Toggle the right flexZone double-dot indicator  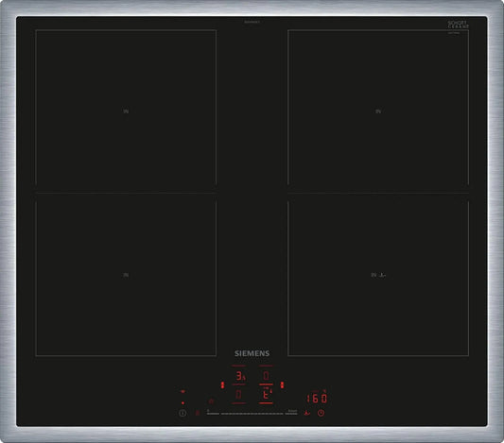click(x=282, y=384)
